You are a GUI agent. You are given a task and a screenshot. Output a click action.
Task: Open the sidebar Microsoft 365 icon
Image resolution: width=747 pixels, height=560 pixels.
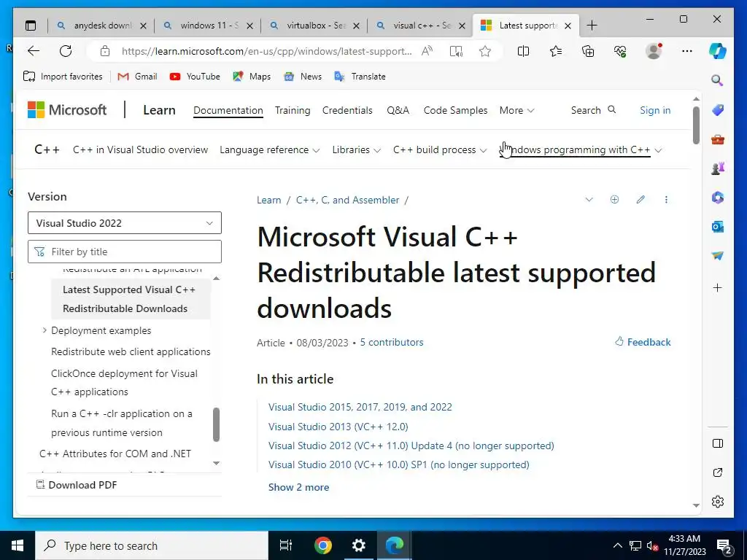718,197
